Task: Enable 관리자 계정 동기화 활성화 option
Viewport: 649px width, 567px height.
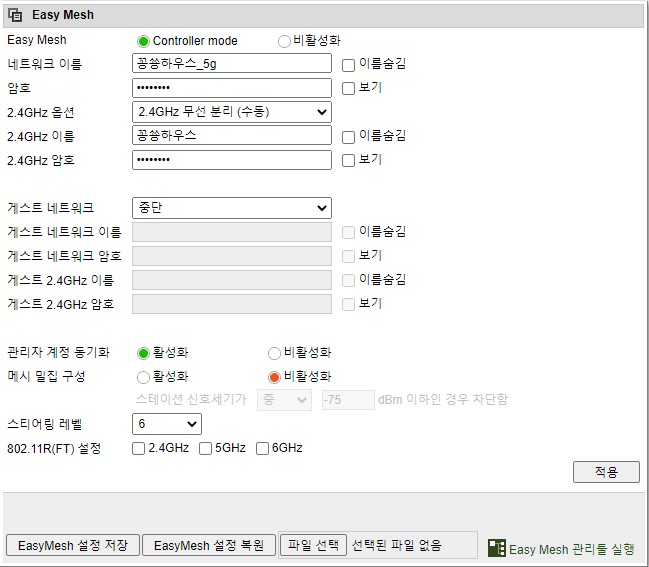Action: 143,353
